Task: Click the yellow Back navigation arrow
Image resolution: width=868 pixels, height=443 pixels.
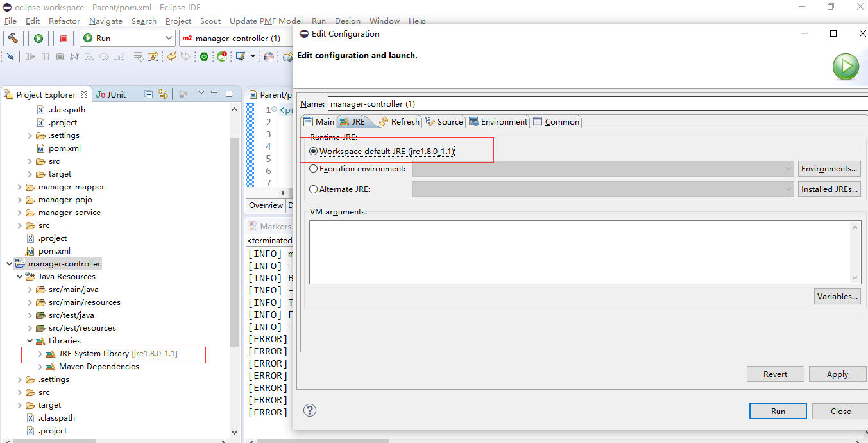Action: pyautogui.click(x=172, y=56)
